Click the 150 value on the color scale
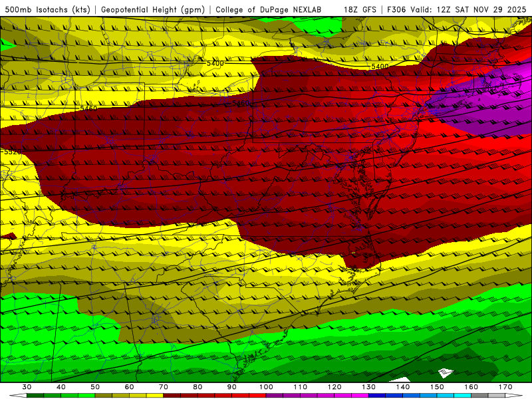This screenshot has height=399, width=532. click(x=437, y=387)
